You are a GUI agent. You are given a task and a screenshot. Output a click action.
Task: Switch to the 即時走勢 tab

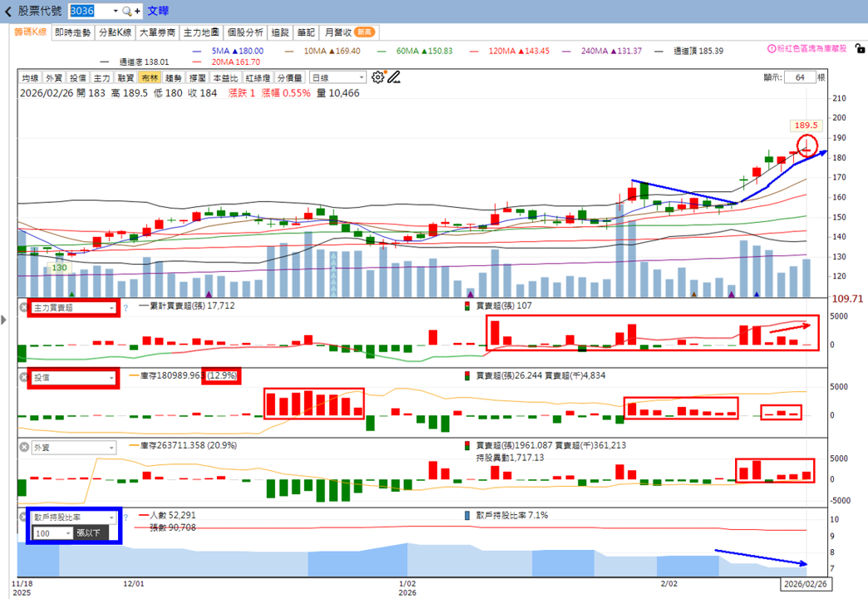(72, 32)
